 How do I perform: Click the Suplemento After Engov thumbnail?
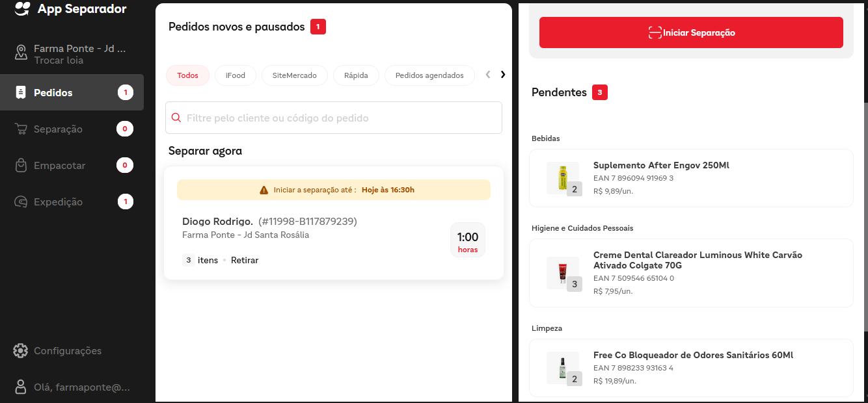pos(563,178)
